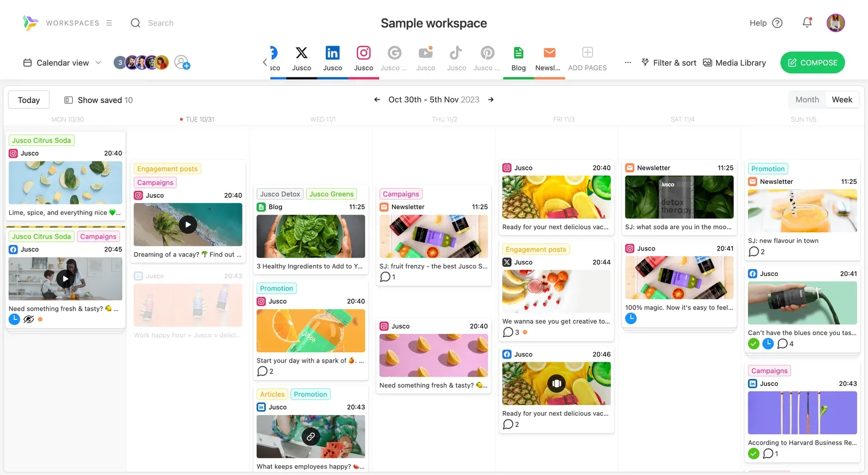
Task: Play the 'Dreaming of a vacay' video
Action: [x=188, y=224]
